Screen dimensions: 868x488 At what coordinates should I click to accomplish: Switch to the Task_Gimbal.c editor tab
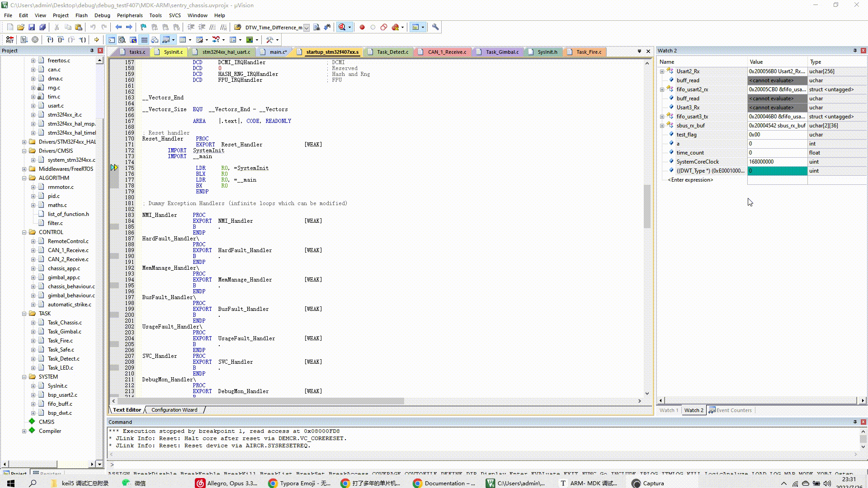(502, 52)
